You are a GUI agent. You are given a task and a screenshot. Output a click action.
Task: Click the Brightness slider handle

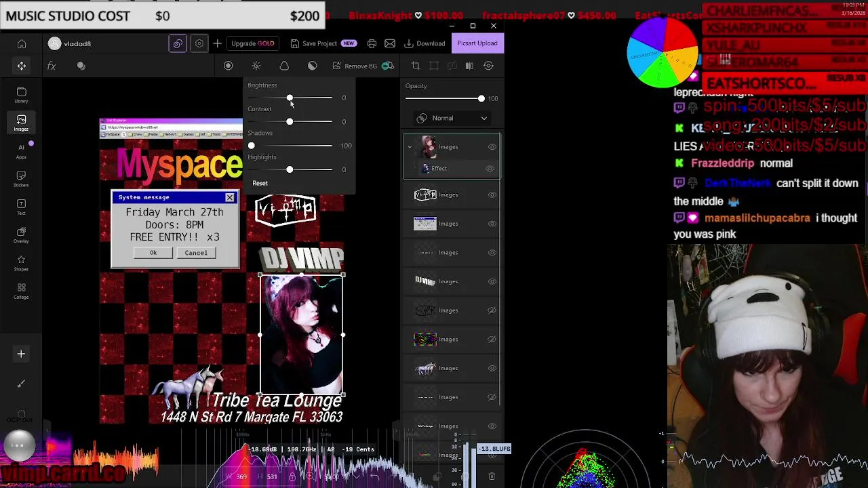coord(290,98)
